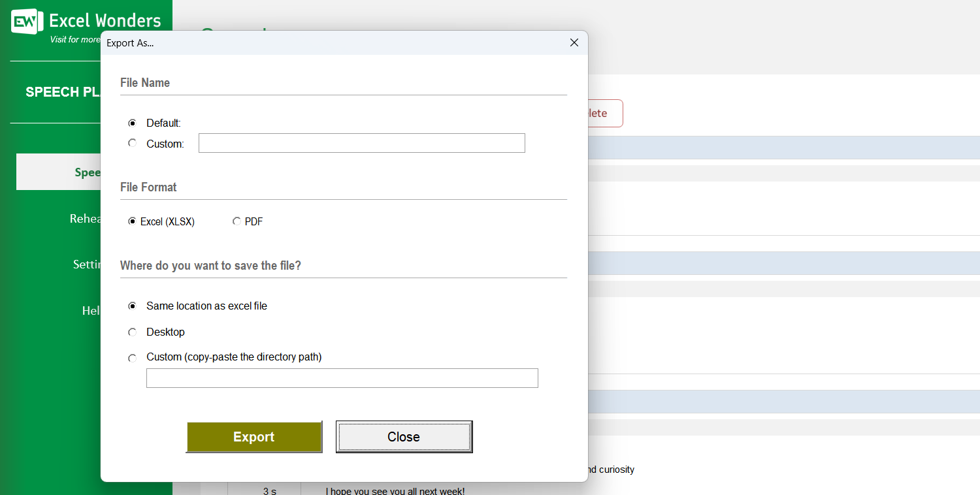This screenshot has height=495, width=980.
Task: Open the Help sidebar item
Action: 90,311
